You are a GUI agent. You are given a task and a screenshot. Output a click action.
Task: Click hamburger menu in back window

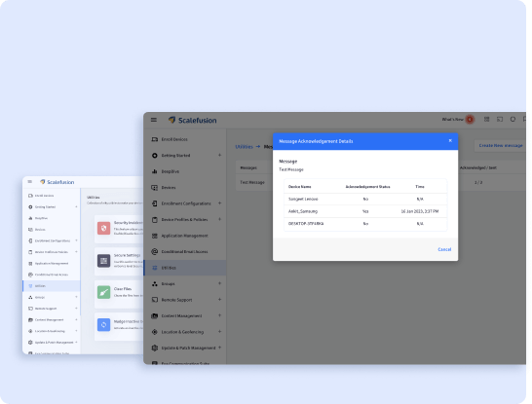pos(30,182)
